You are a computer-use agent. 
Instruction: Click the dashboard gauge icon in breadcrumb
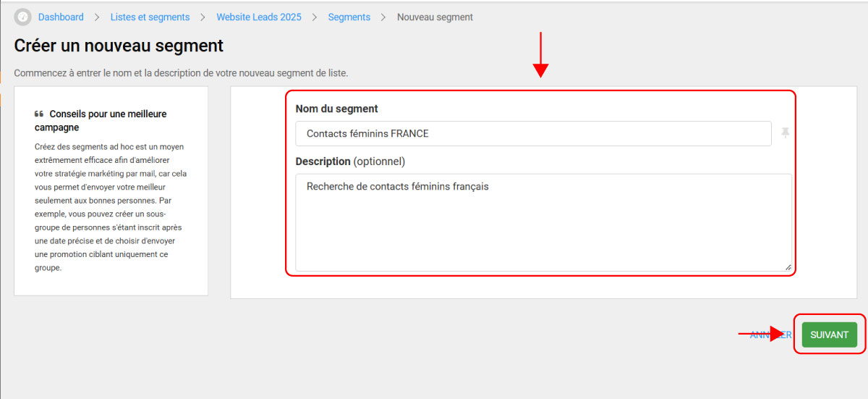[x=23, y=17]
